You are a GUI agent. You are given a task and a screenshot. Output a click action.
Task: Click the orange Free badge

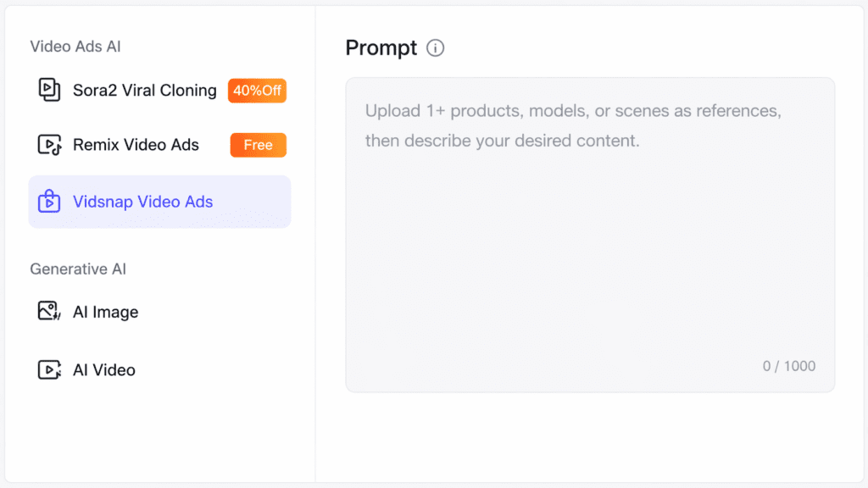258,145
